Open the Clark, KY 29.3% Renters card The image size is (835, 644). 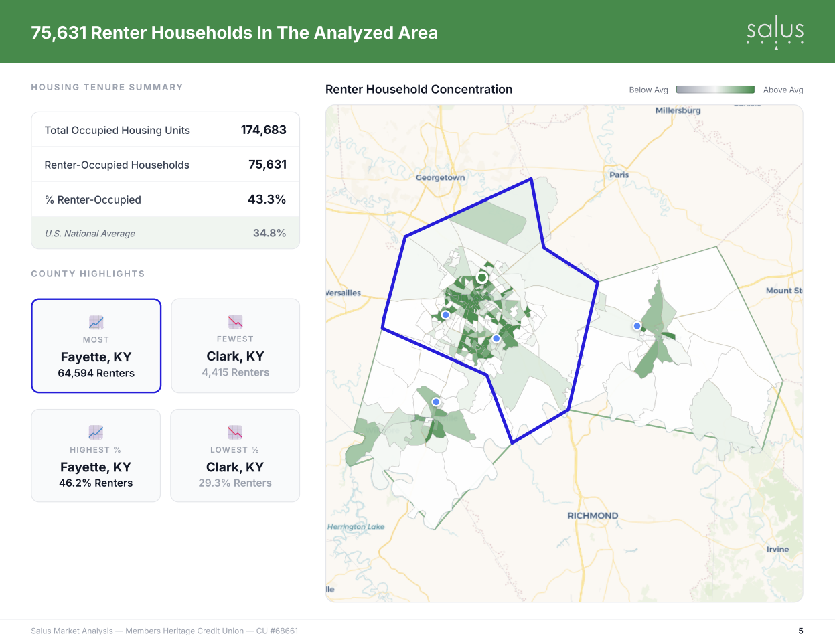click(x=235, y=456)
